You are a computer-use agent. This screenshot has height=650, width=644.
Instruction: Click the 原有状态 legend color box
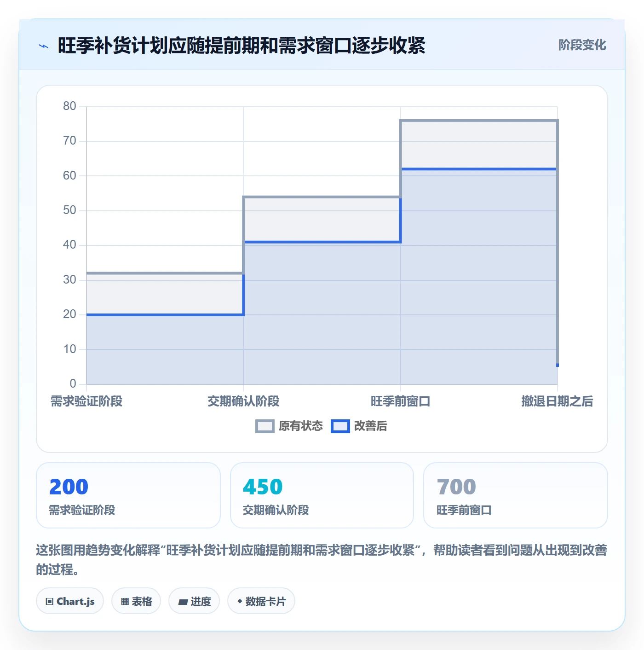point(264,426)
